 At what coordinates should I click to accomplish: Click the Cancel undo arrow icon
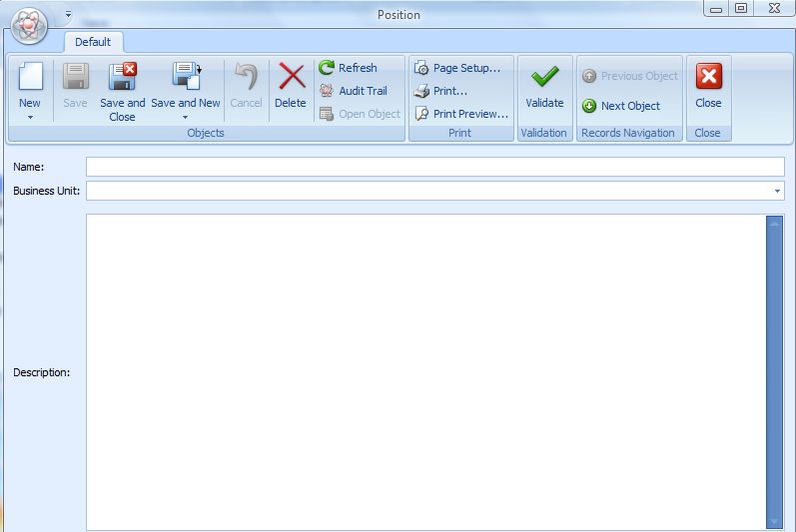[247, 77]
